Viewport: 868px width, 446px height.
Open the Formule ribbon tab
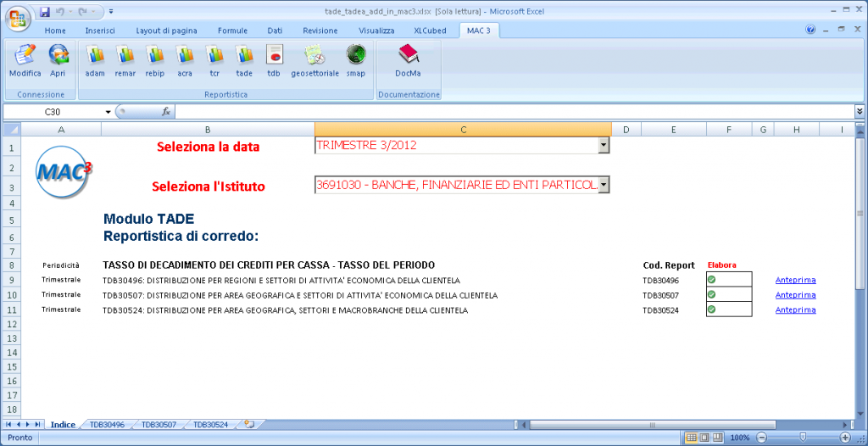(x=232, y=31)
